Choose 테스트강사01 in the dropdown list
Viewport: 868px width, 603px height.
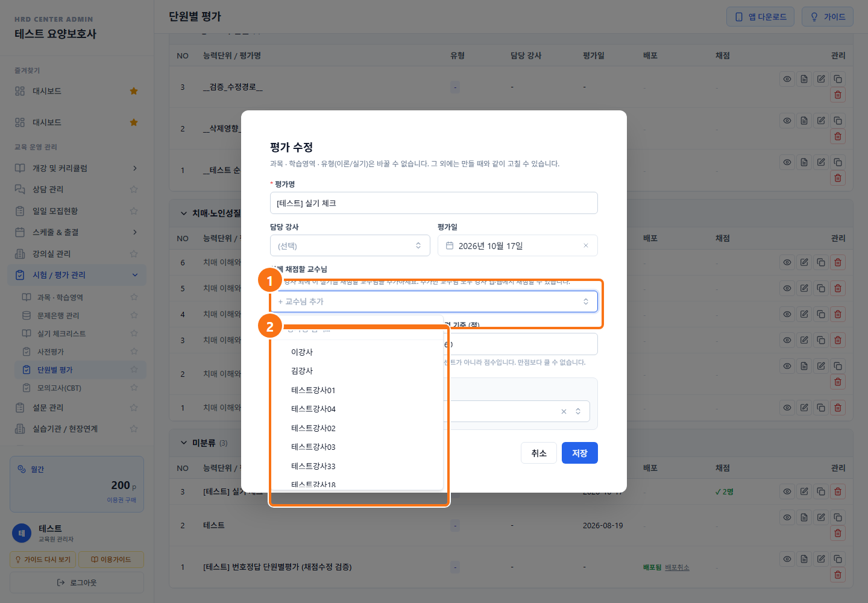357,390
